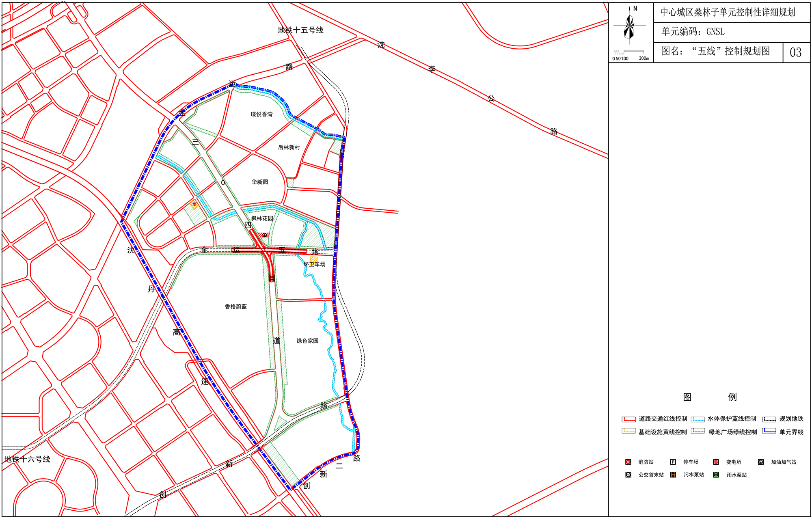Click the 加油加气站 gas station legend icon
The height and width of the screenshot is (518, 812).
(x=761, y=462)
